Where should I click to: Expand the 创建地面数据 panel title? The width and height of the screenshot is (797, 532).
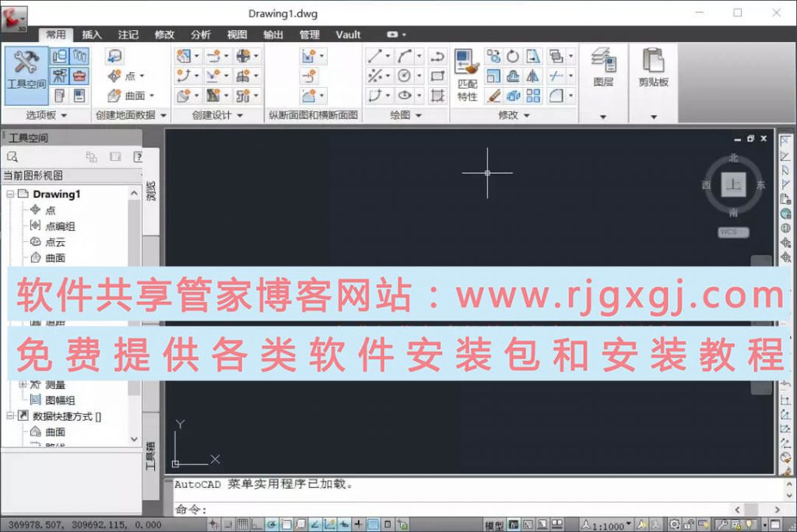tap(131, 115)
